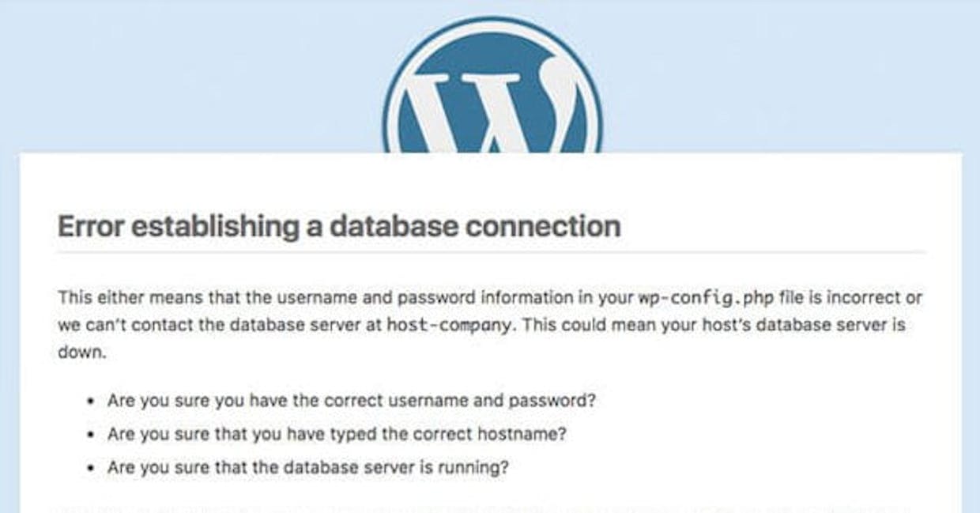Click "Are you sure that you have typed the correct hostname?"
The width and height of the screenshot is (980, 513).
pos(337,434)
